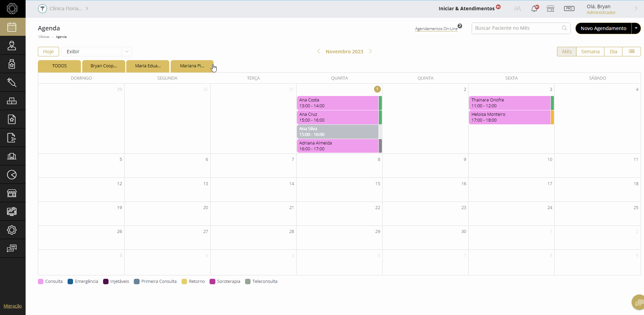
Task: Open the patients sidebar icon
Action: click(12, 45)
